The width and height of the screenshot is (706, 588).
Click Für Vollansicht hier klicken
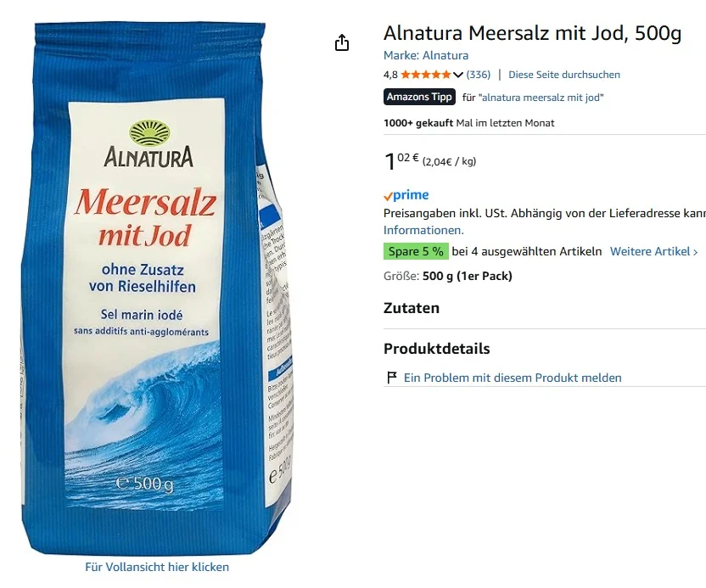157,567
